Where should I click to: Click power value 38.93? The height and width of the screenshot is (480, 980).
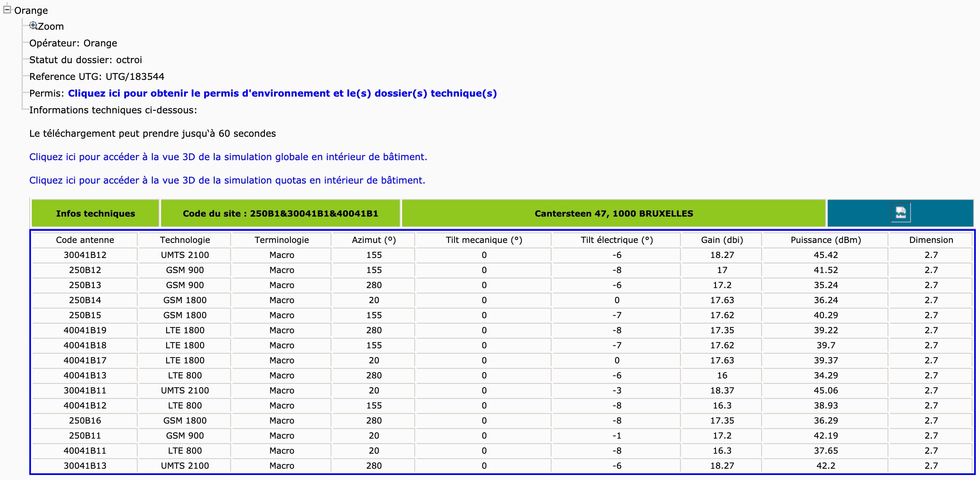point(826,406)
